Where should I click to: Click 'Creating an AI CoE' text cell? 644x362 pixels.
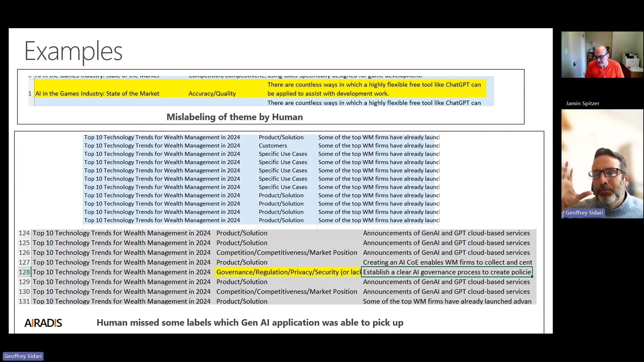(x=447, y=262)
